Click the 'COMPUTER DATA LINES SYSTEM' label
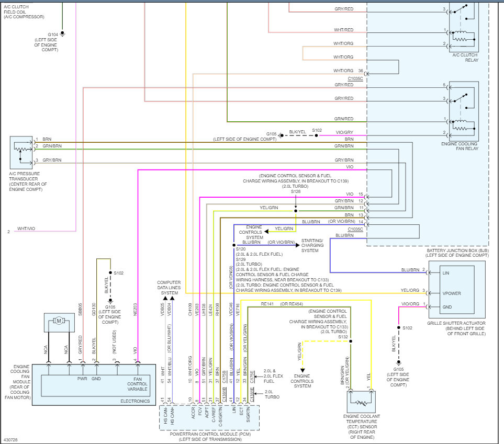Screen dimensions: 504x444 pyautogui.click(x=169, y=288)
